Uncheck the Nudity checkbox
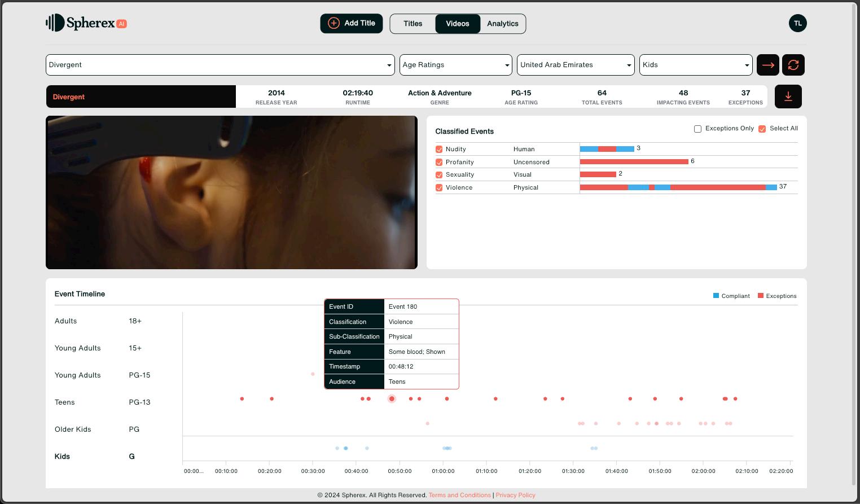 [439, 150]
